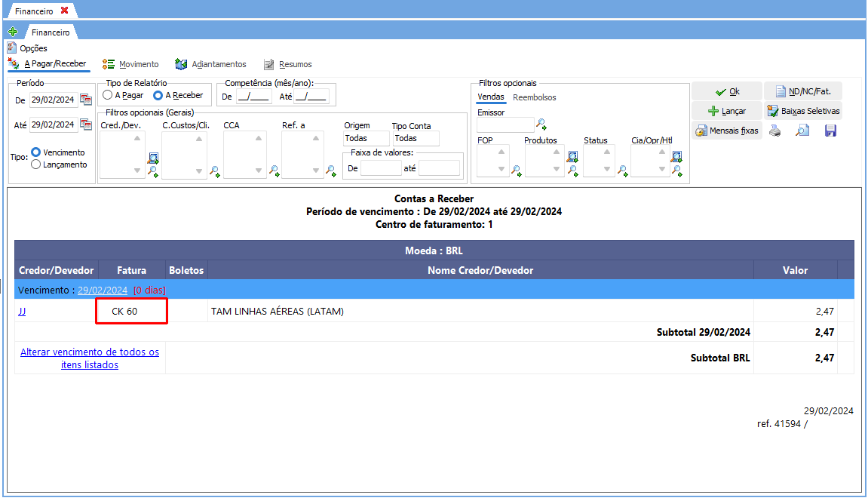This screenshot has height=501, width=868.
Task: Click the Ref. a list down arrow
Action: coord(316,171)
